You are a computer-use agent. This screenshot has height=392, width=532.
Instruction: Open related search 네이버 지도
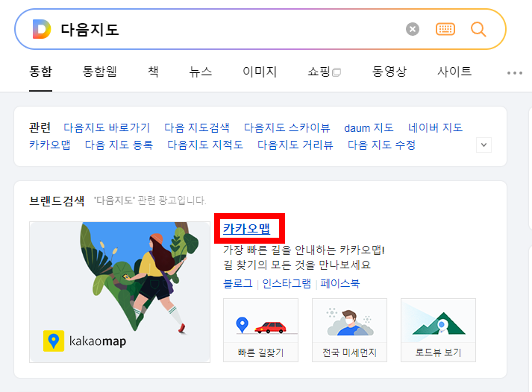tap(435, 127)
